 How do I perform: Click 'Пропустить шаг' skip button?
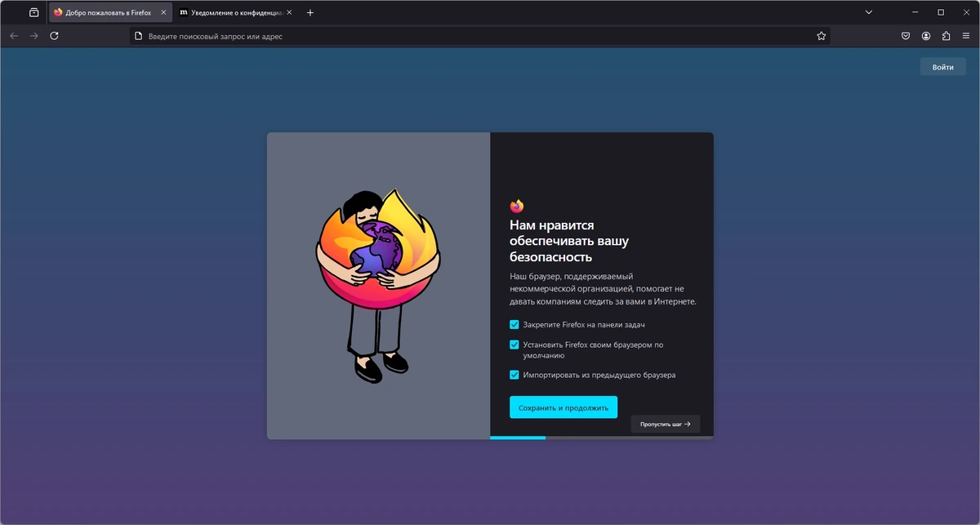(666, 425)
